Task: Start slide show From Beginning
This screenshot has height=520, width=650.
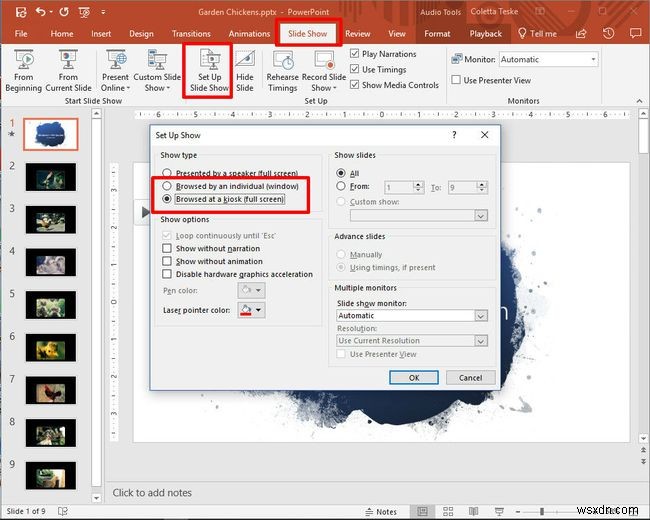Action: click(24, 70)
